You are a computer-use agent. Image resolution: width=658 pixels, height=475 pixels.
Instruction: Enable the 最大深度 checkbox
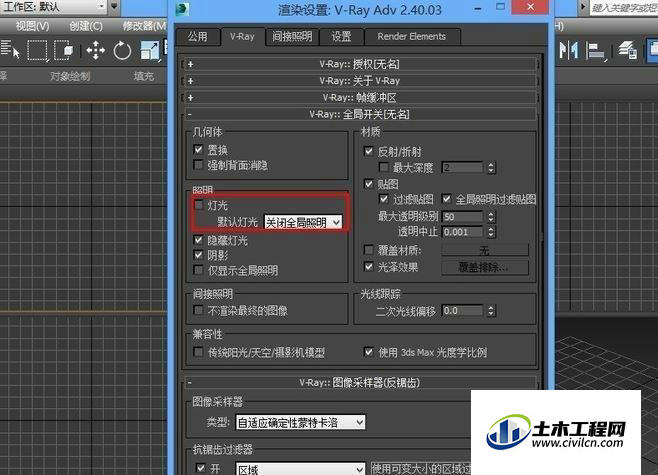(x=384, y=167)
